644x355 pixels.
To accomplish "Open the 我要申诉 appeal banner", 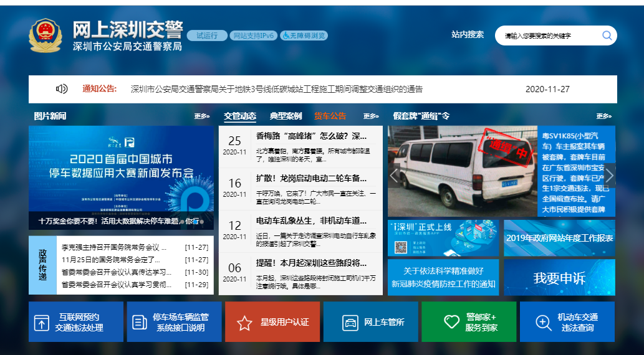I will pos(559,277).
